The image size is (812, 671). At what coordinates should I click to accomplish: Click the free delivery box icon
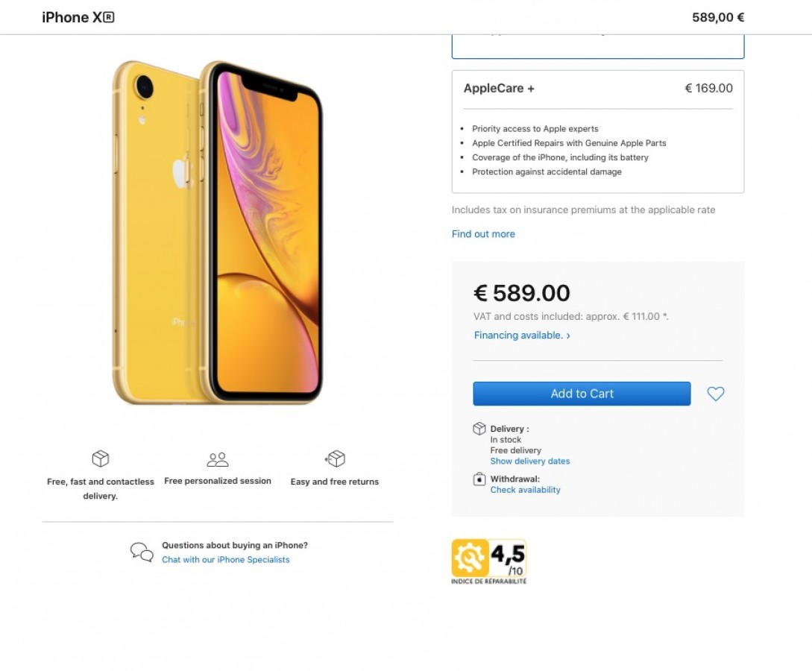pos(101,459)
